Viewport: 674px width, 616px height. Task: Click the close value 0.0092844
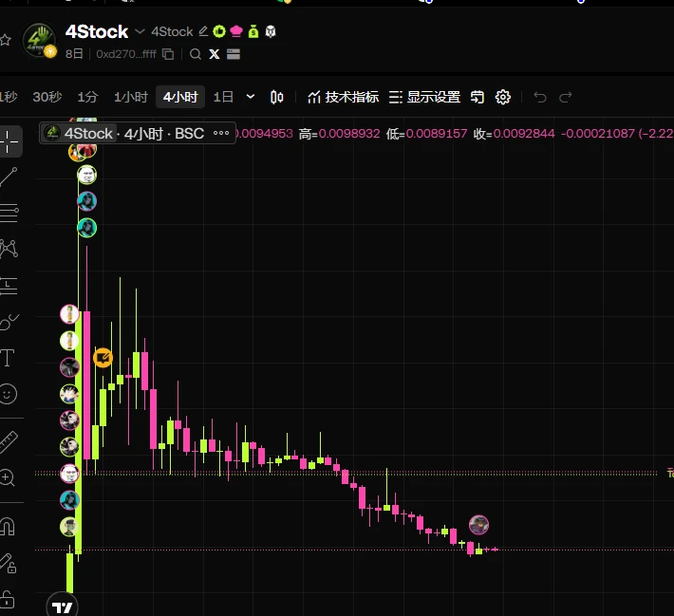point(524,134)
